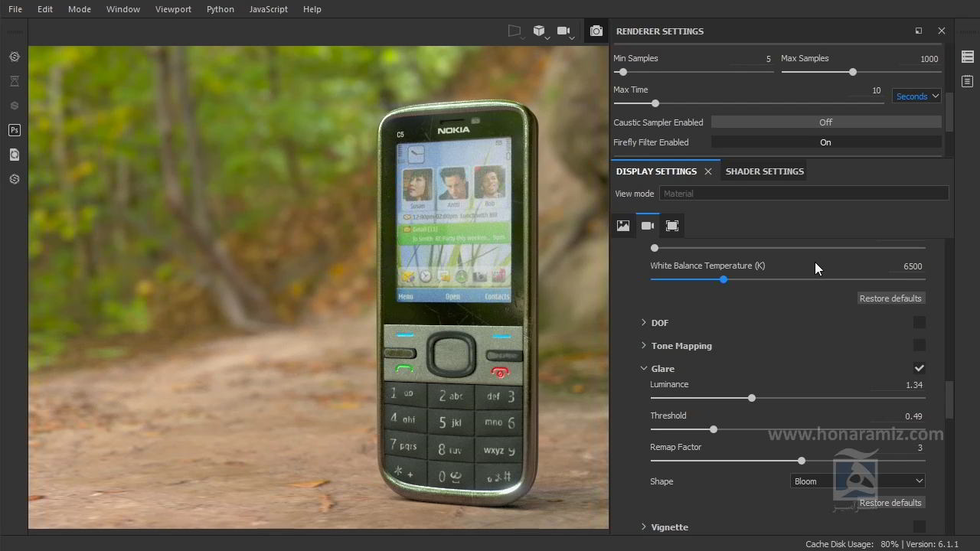Open the Viewport menu

coord(174,9)
